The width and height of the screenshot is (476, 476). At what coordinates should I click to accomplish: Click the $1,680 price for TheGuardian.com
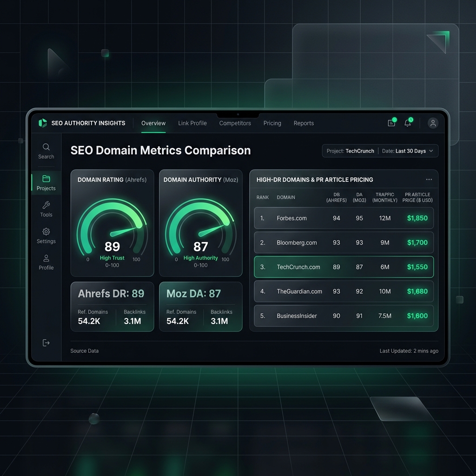417,291
